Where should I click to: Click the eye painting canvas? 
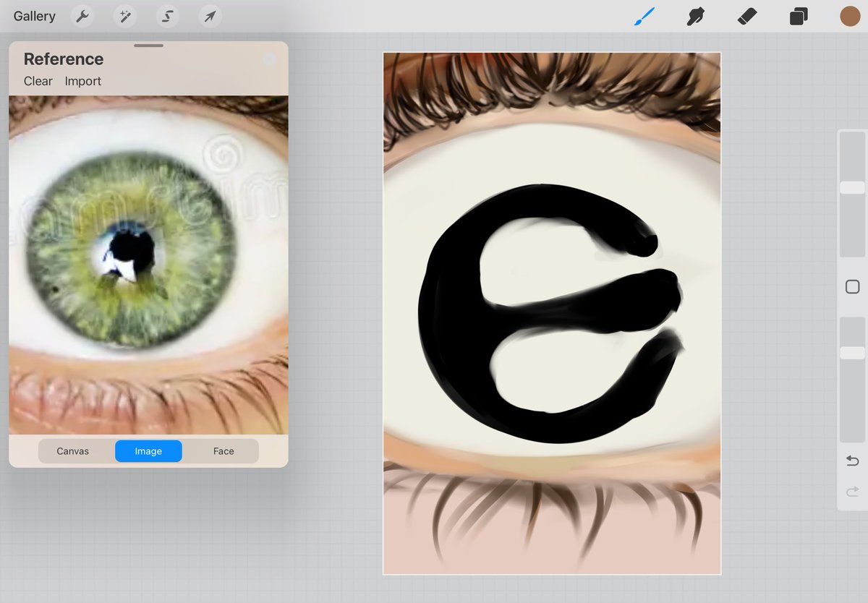[552, 313]
